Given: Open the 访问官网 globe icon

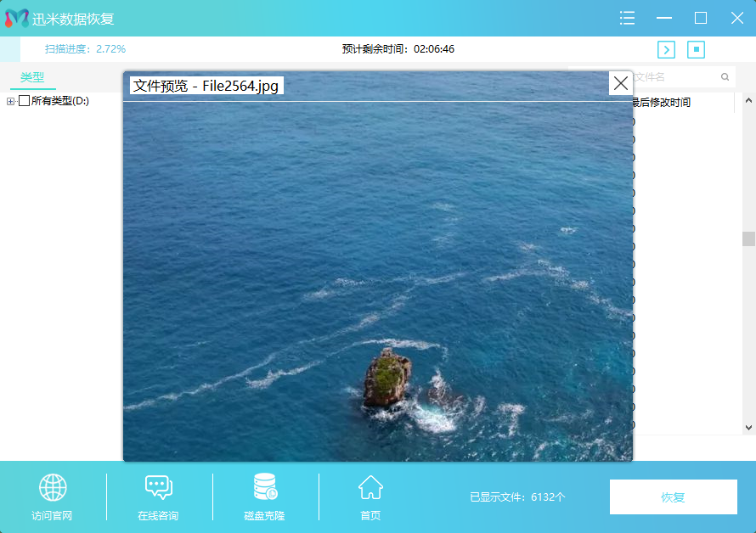Looking at the screenshot, I should (x=53, y=488).
